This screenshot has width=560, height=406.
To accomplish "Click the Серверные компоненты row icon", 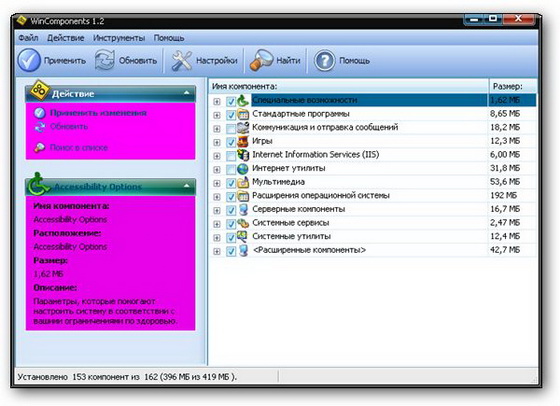I will (x=243, y=209).
